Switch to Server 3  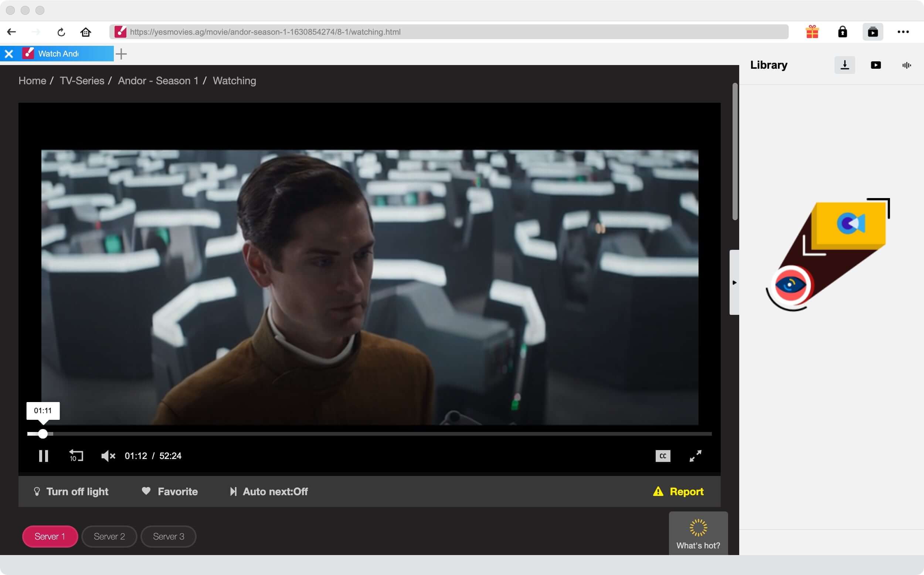[x=169, y=536]
